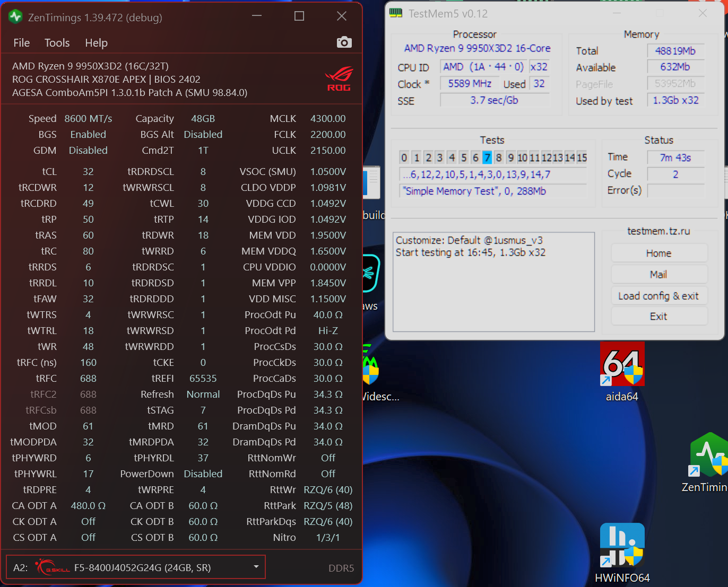Click the test sequence list field

tap(493, 174)
